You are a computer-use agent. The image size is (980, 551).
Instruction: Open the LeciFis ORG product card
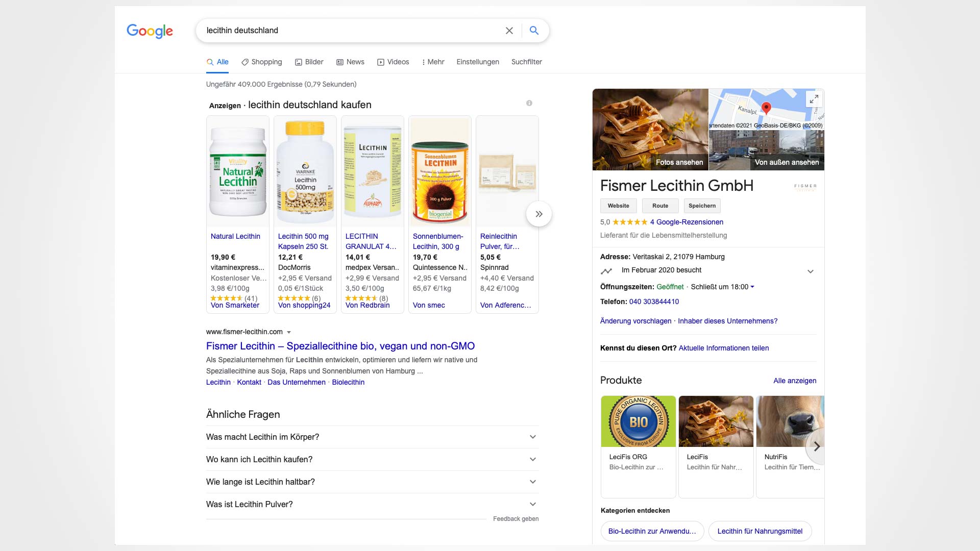(639, 446)
